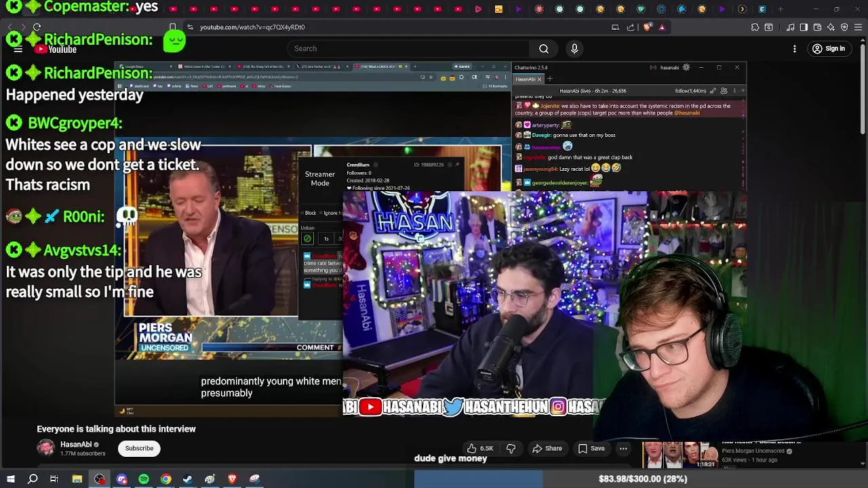
Task: Open Spotify from the taskbar
Action: [x=144, y=479]
